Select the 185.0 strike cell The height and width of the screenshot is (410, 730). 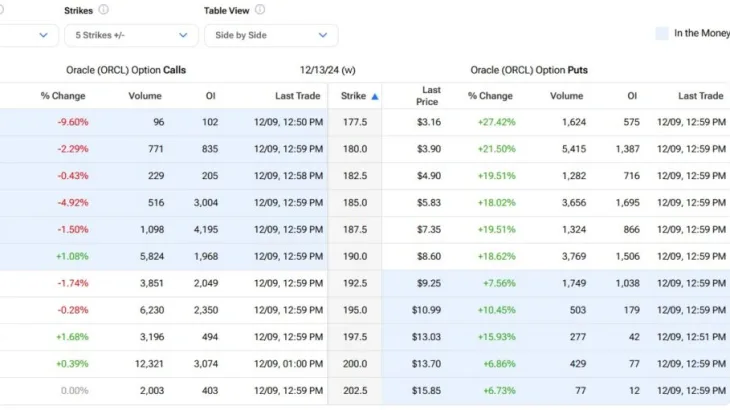pos(355,203)
